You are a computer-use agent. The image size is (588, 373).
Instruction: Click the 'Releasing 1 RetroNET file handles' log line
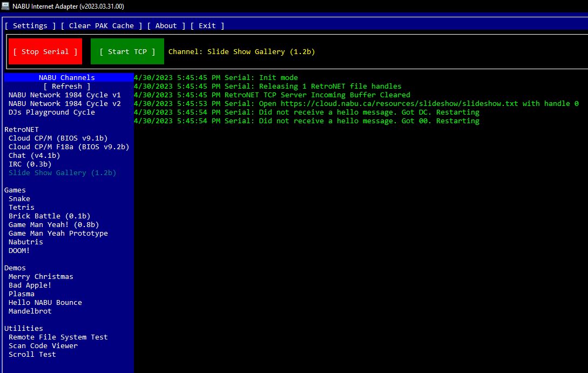(268, 86)
